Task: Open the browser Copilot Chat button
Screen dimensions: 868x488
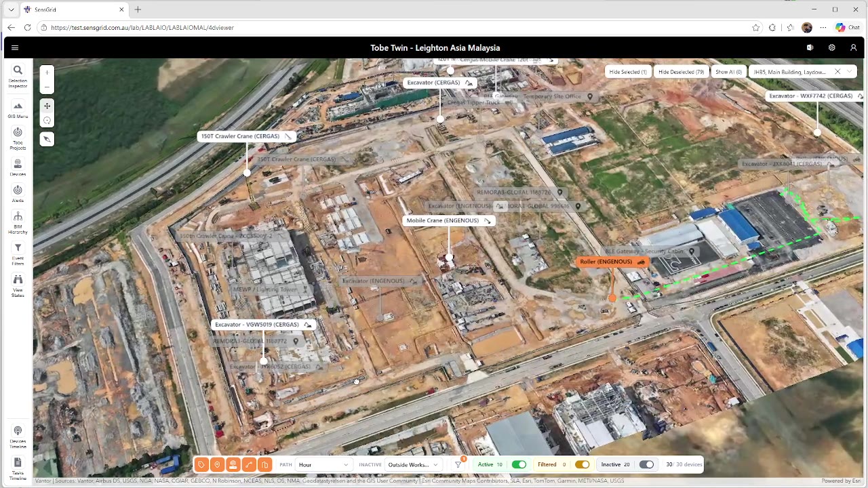Action: pos(848,28)
